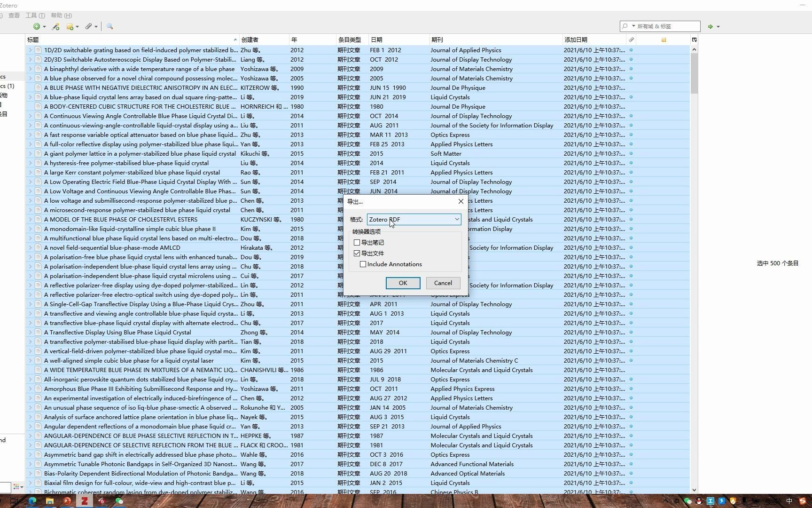Open New Item dropdown arrow

coord(44,27)
